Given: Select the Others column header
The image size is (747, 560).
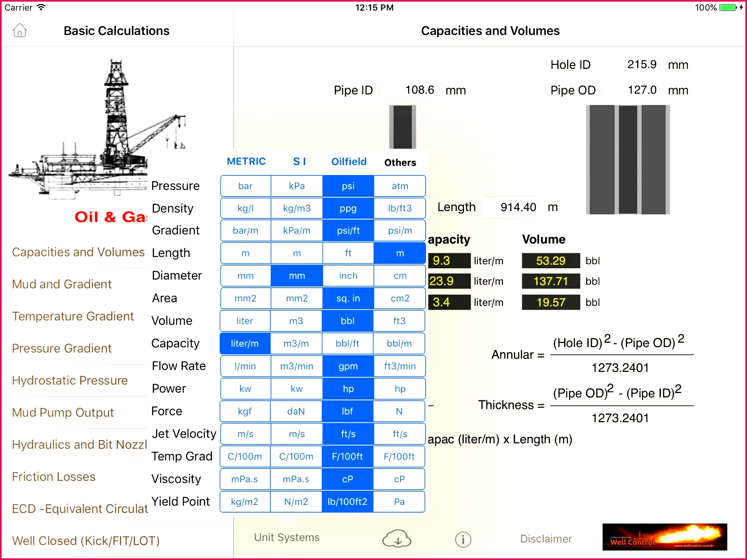Looking at the screenshot, I should point(400,162).
